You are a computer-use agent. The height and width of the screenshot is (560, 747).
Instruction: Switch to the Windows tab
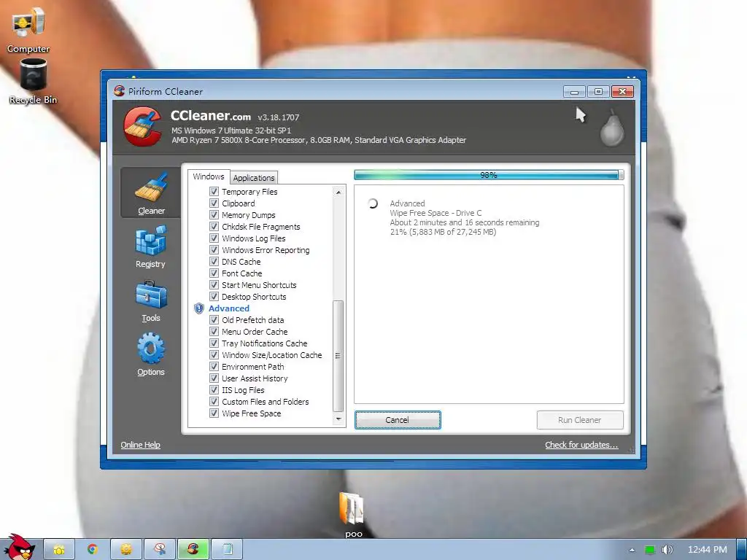tap(208, 176)
